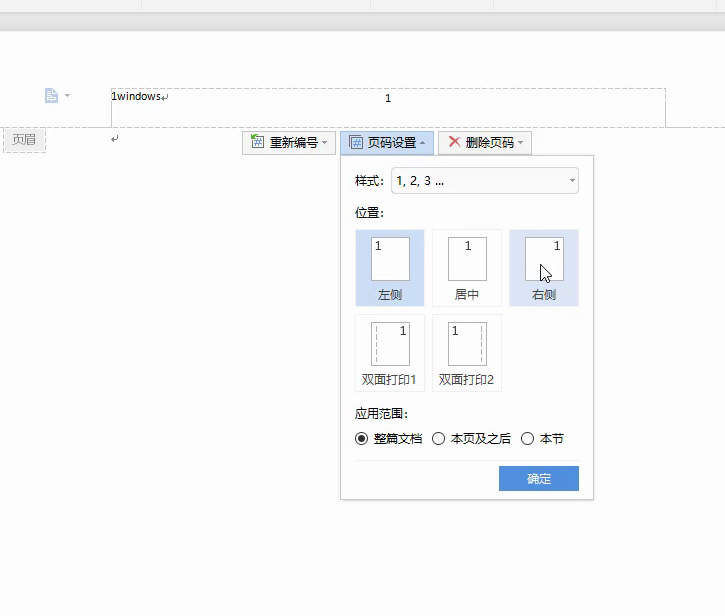Expand the 删除页码 dropdown arrow
This screenshot has width=725, height=616.
coord(521,143)
